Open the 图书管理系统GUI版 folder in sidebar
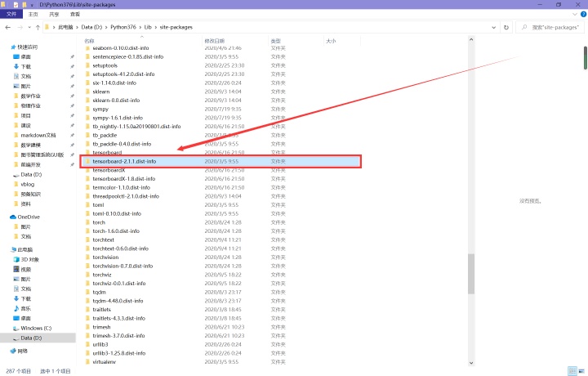588x376 pixels. click(x=42, y=154)
